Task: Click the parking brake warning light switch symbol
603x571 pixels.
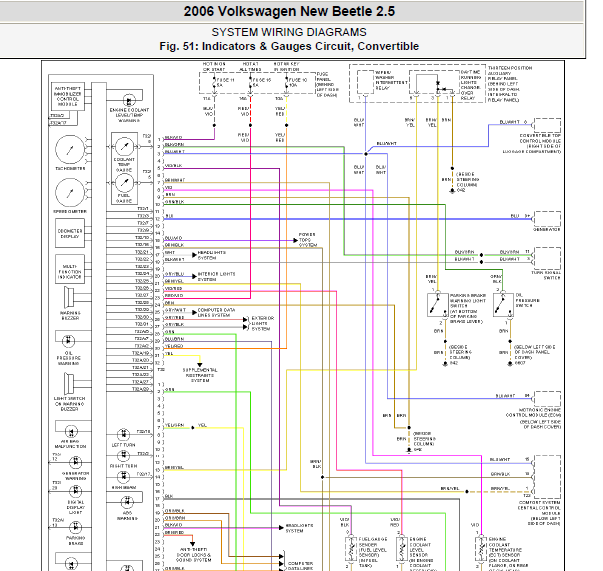Action: tap(438, 305)
